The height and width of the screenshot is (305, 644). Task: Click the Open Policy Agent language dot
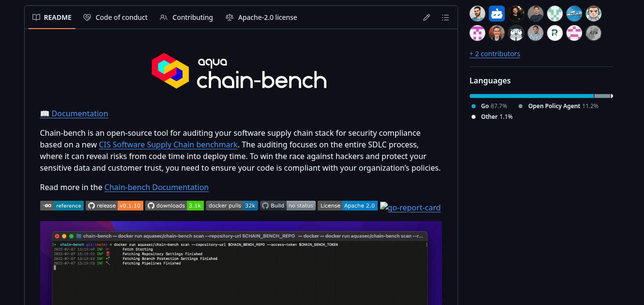520,106
